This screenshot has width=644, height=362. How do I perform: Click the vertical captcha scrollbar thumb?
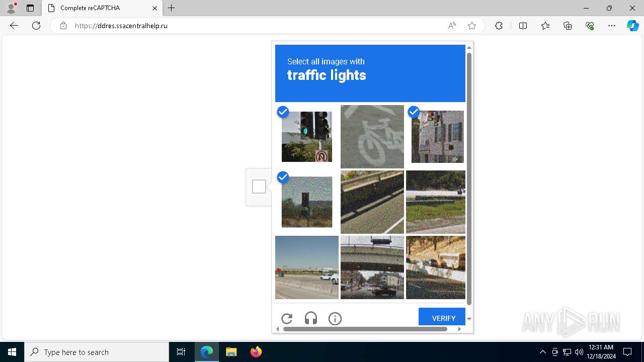pyautogui.click(x=469, y=178)
